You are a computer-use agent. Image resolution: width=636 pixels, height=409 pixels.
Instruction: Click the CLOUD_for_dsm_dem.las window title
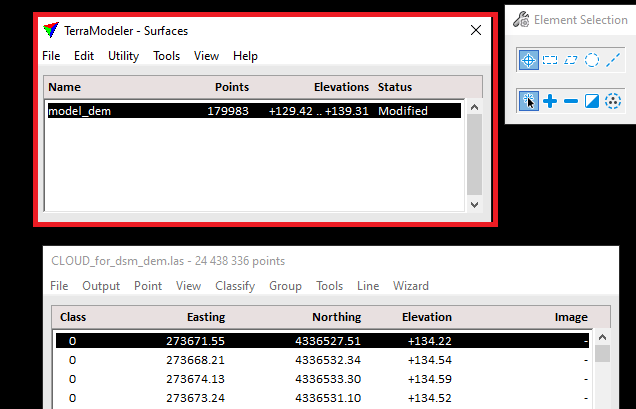pos(168,261)
